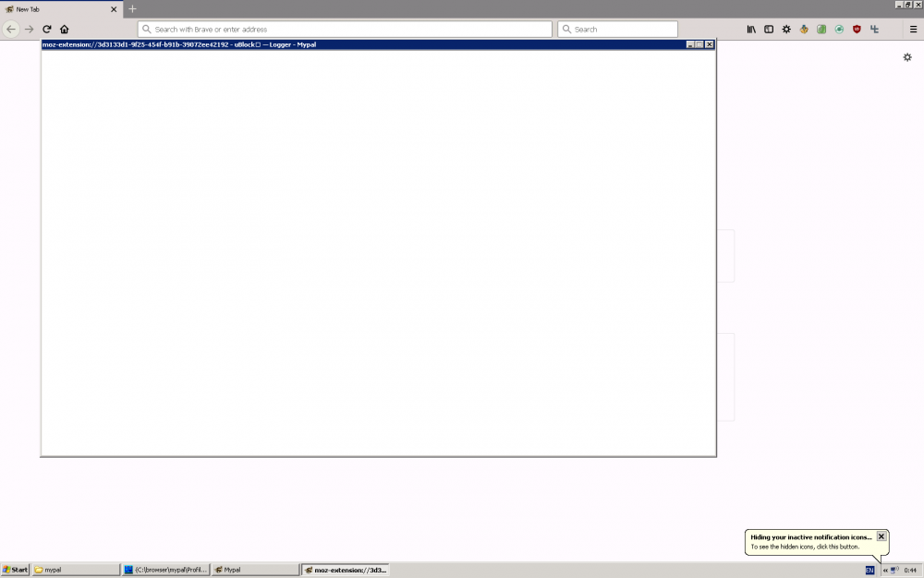Viewport: 924px width, 578px height.
Task: Select the 'moz-extension://3d3...' taskbar button
Action: (346, 570)
